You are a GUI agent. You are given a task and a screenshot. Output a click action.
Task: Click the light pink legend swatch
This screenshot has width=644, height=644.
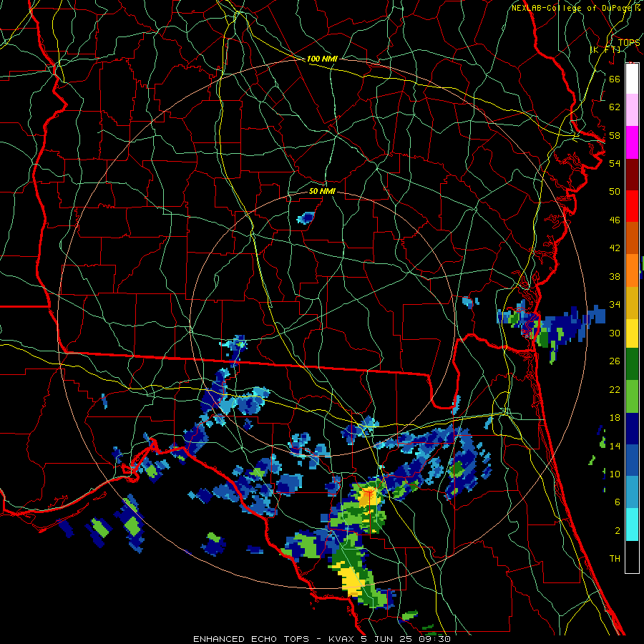[632, 109]
